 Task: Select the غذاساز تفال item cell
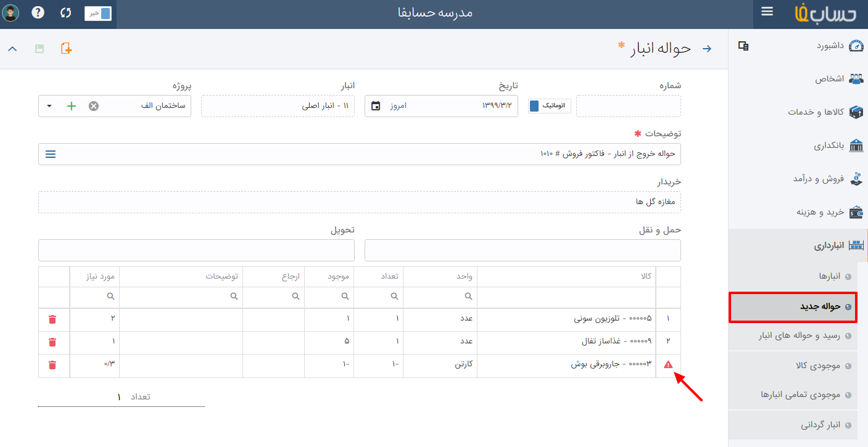[567, 342]
